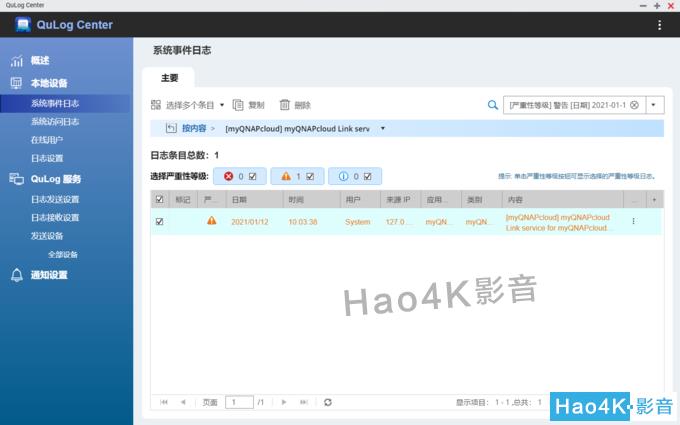The width and height of the screenshot is (680, 425).
Task: Click the search filter input field
Action: [x=567, y=105]
